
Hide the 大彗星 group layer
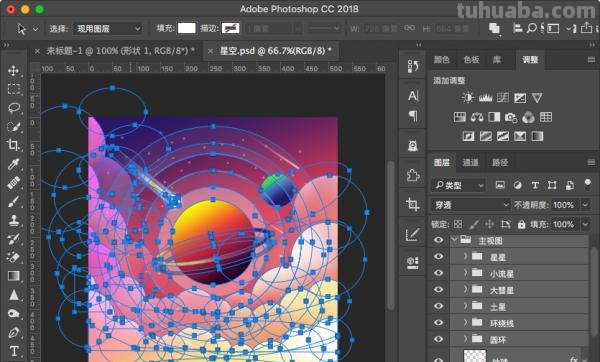(x=439, y=290)
